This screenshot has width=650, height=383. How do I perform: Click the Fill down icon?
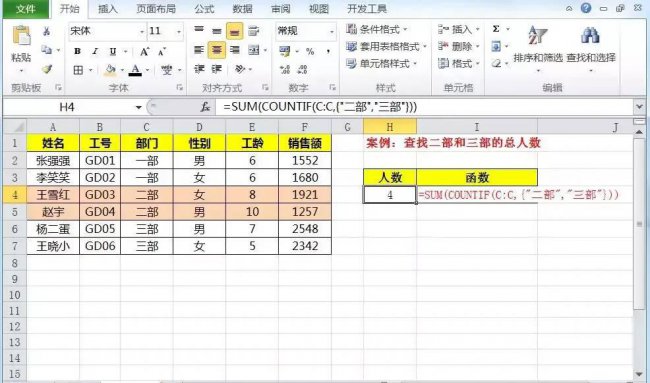click(496, 46)
